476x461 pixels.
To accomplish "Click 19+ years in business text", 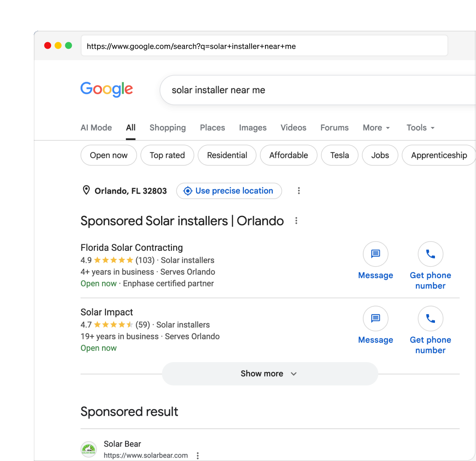I will pos(120,336).
